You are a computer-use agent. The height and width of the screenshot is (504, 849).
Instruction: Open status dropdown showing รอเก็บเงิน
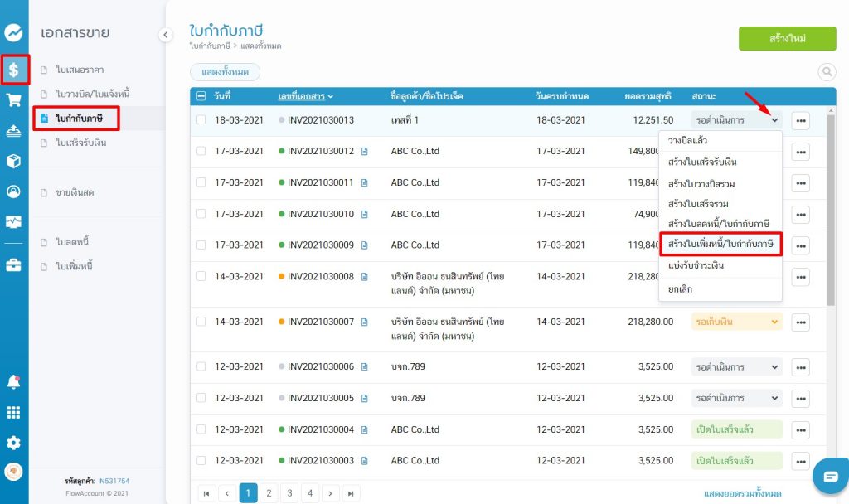coord(736,321)
